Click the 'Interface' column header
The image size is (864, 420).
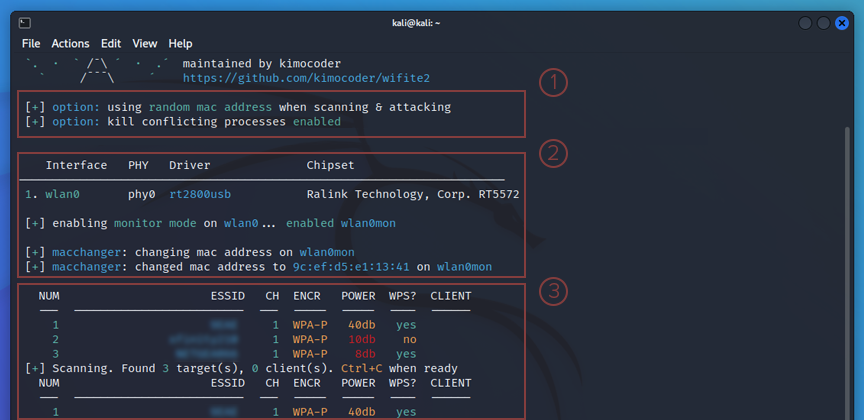(76, 165)
